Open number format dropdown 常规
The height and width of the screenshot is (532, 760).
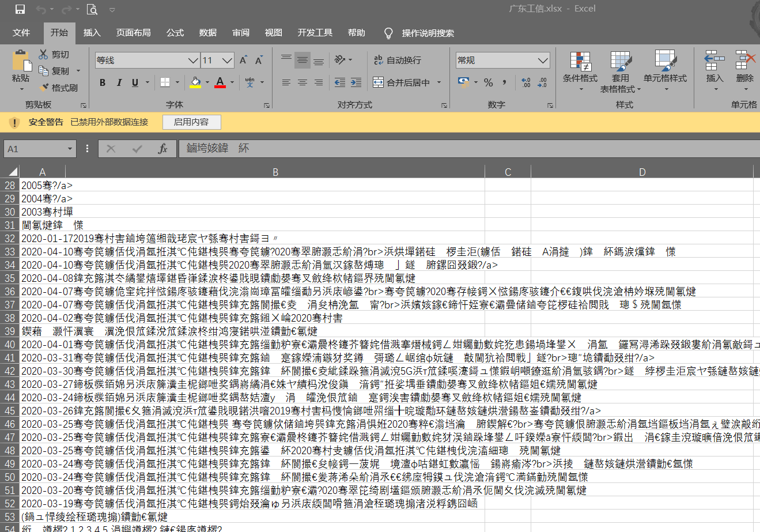click(x=543, y=60)
